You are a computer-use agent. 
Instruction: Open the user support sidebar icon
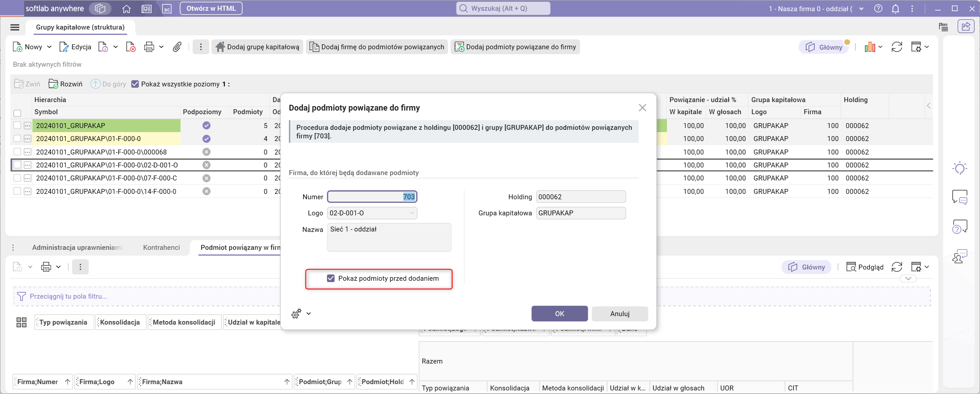tap(959, 257)
